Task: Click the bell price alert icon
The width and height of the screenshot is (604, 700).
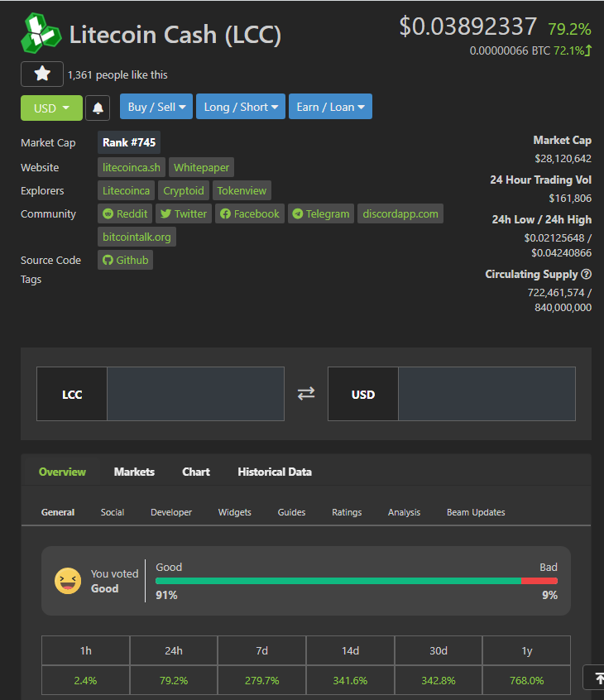Action: [x=98, y=108]
